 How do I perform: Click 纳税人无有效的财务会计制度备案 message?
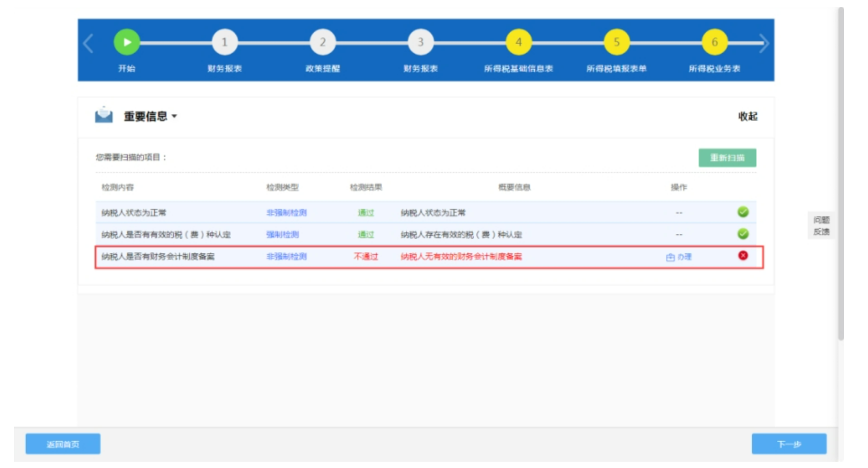click(461, 256)
